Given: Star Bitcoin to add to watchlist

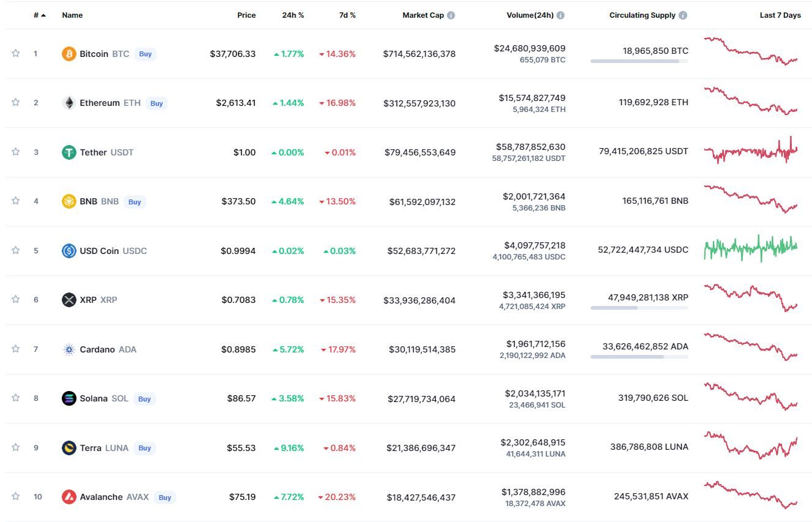Looking at the screenshot, I should [16, 53].
